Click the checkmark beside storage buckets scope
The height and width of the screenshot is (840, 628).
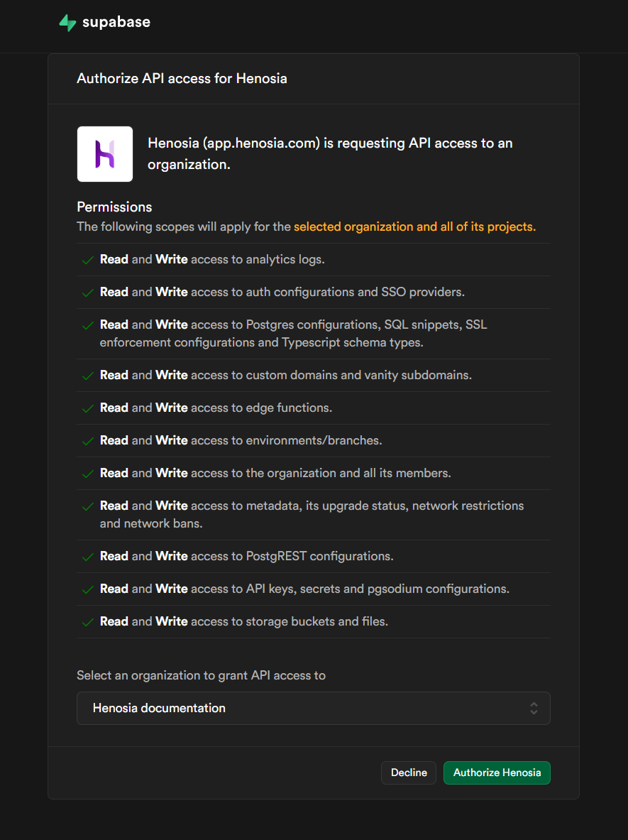(87, 621)
